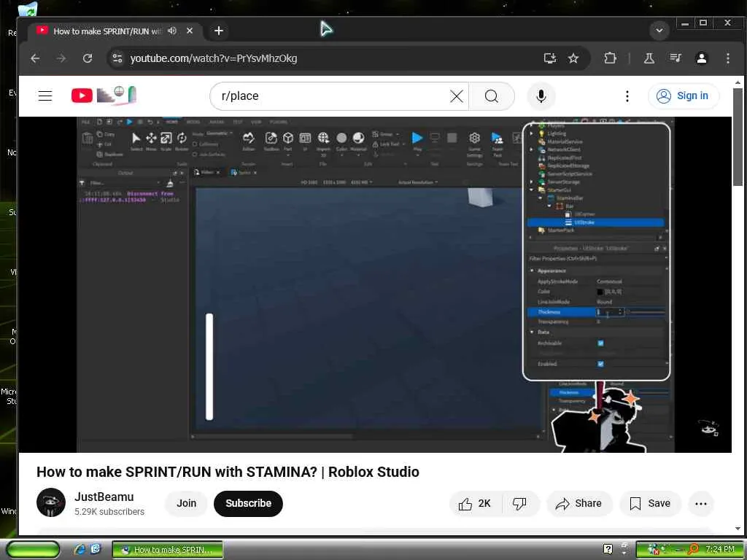Click the Rotate tool in Studio ribbon
Screen dimensions: 747x560
(182, 138)
